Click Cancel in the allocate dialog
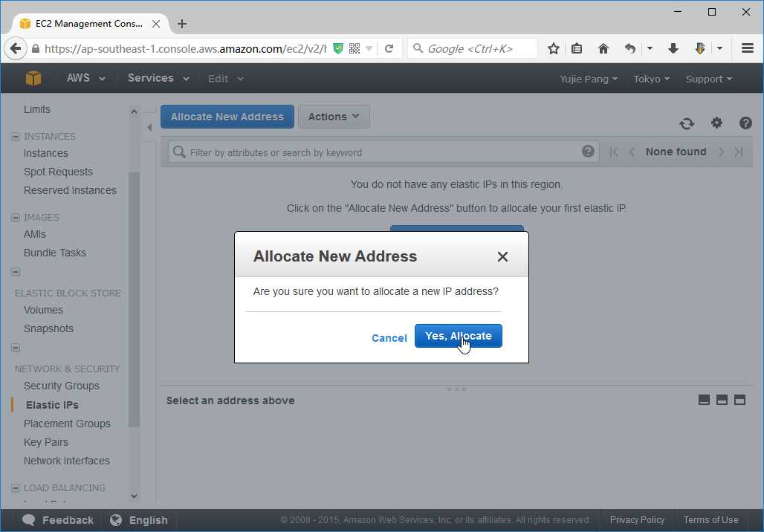Viewport: 764px width, 532px height. [389, 338]
